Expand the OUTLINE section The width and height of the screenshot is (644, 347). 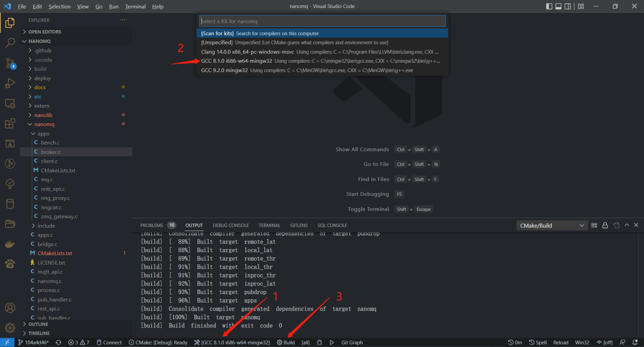click(x=76, y=324)
